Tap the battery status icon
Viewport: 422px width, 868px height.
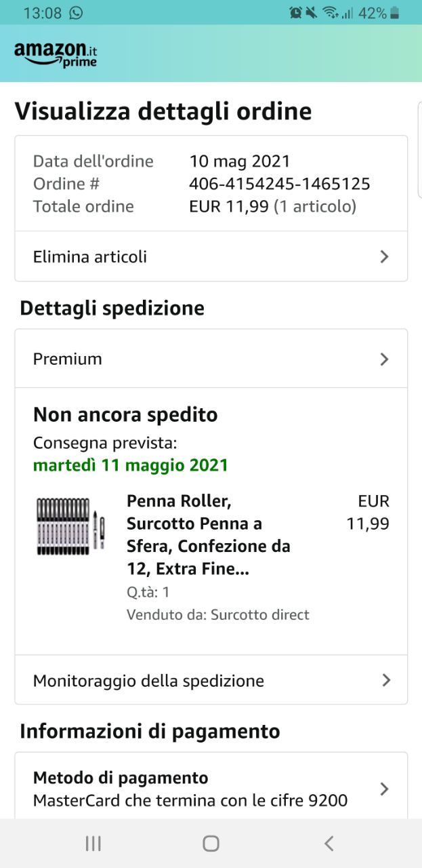point(395,13)
